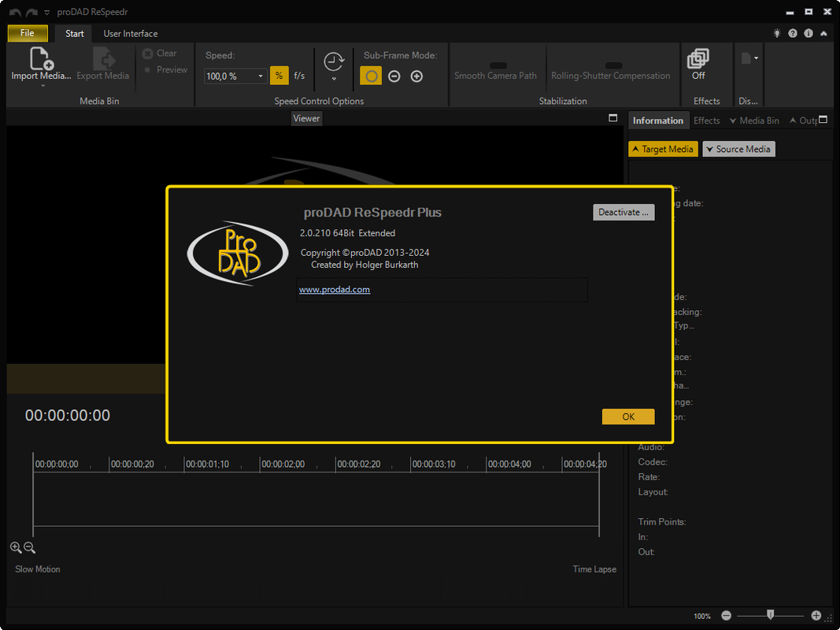
Task: Select the Start ribbon tab
Action: coord(75,33)
